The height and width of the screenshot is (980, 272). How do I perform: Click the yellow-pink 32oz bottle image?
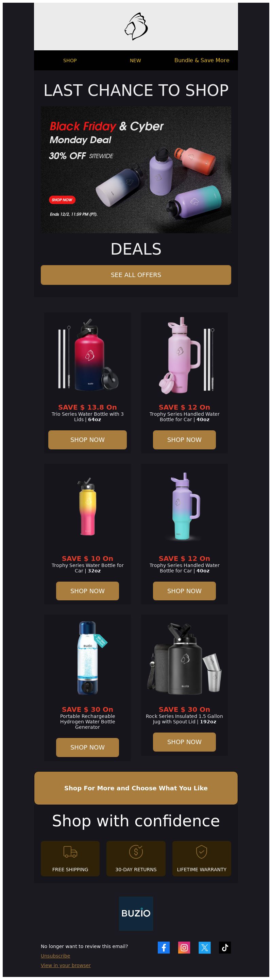(87, 507)
